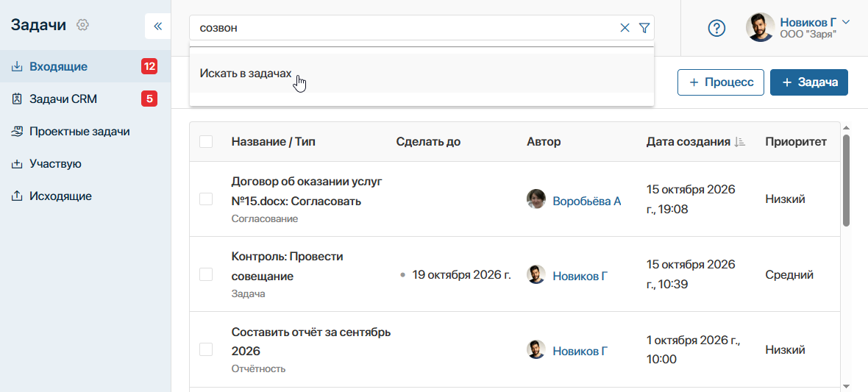
Task: Click creation date 1 октября 2026 г., 10:00
Action: coord(693,349)
